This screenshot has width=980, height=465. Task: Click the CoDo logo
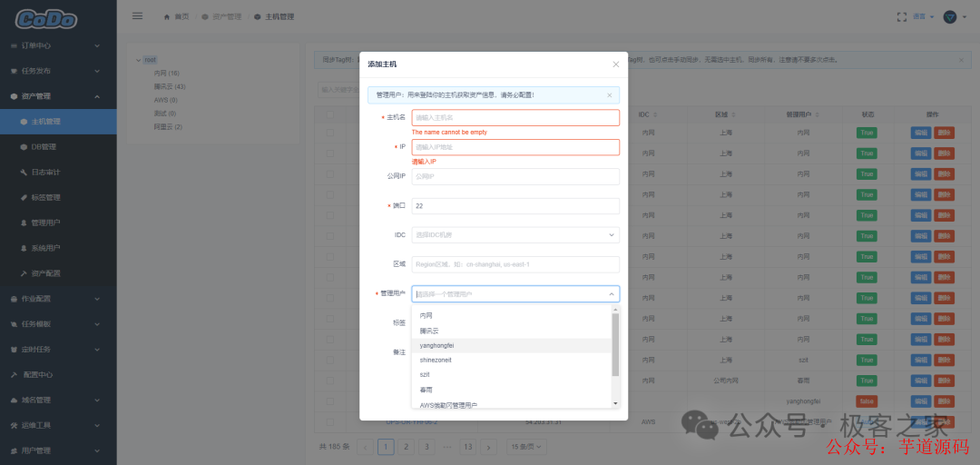pos(46,19)
